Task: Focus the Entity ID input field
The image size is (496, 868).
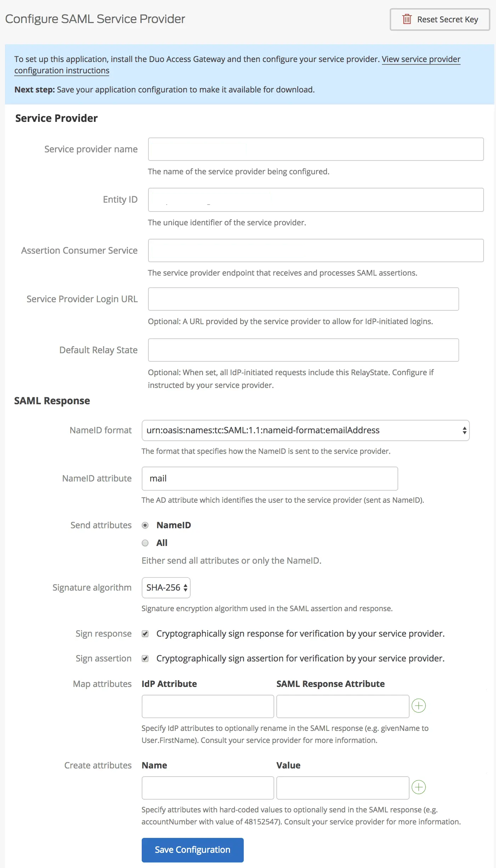Action: tap(316, 200)
